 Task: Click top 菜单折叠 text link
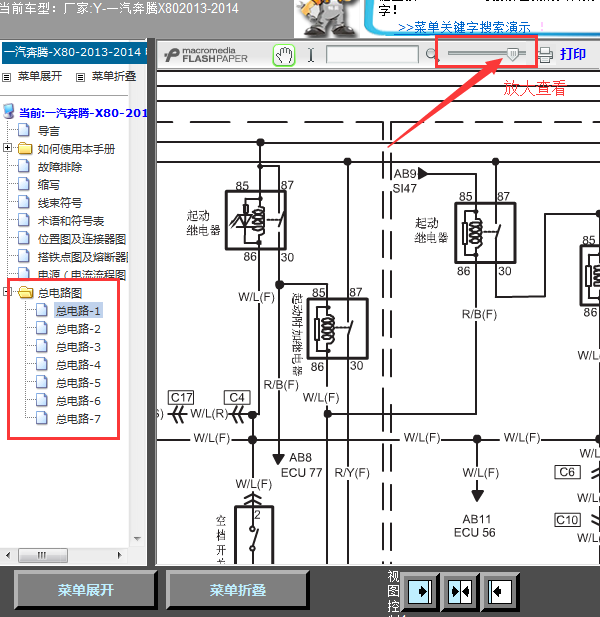click(114, 76)
